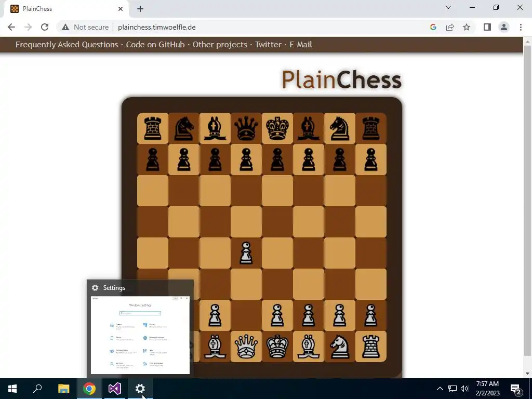Select the black bishop on c8
532x399 pixels.
215,128
